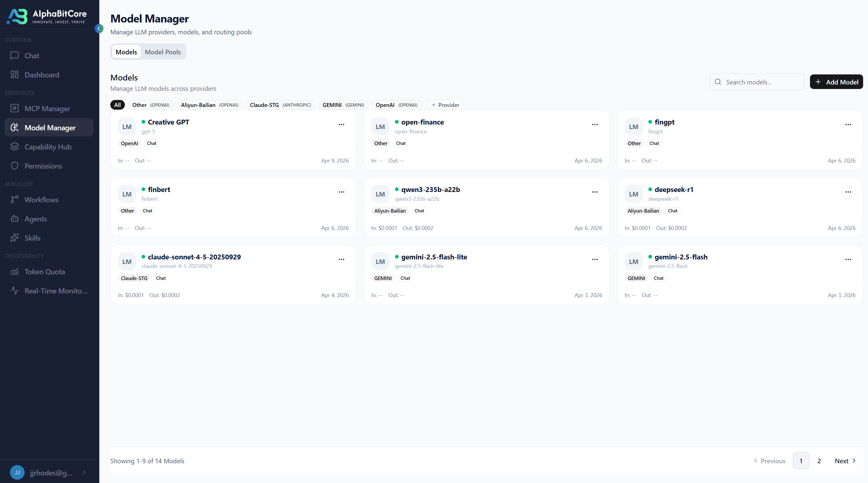This screenshot has width=868, height=483.
Task: Select the All provider filter chip
Action: click(x=117, y=105)
